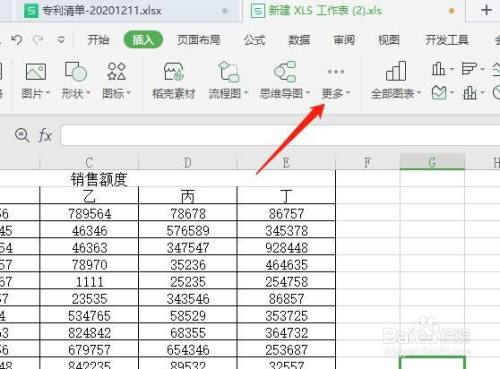Screen dimensions: 500x369
Task: Click the Undo arrow icon
Action: click(x=16, y=40)
